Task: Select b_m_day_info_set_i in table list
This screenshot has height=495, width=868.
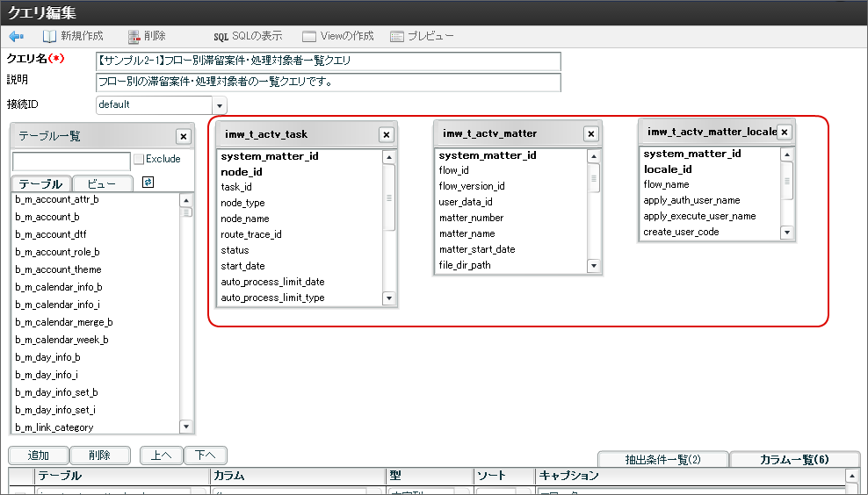Action: pyautogui.click(x=55, y=410)
